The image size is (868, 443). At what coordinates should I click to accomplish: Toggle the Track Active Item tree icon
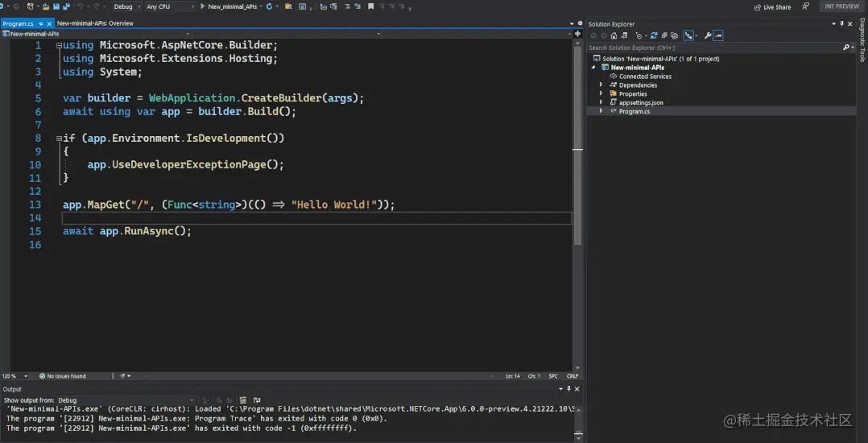point(688,35)
